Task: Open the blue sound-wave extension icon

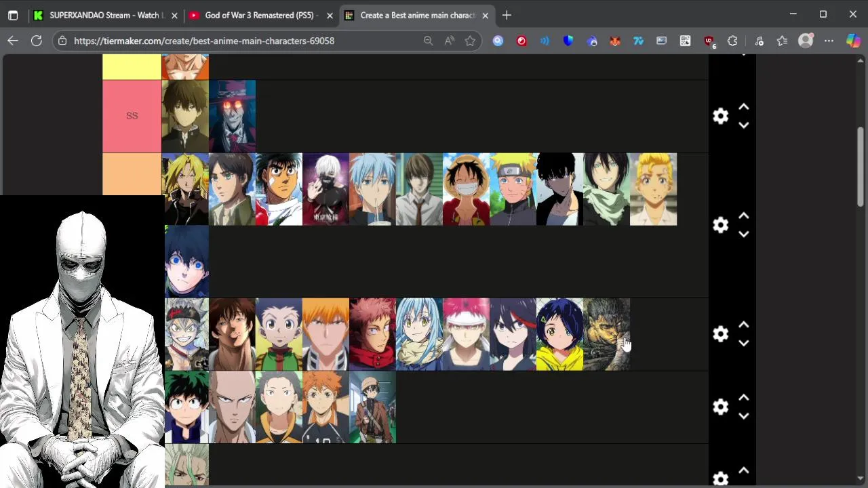Action: tap(545, 41)
